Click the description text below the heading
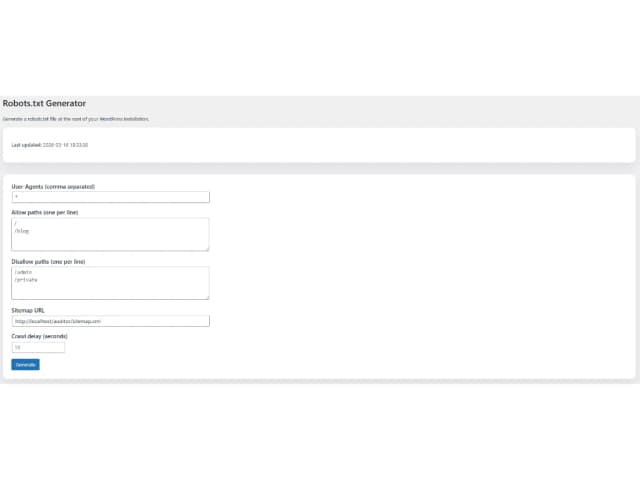This screenshot has width=640, height=480. click(x=76, y=119)
